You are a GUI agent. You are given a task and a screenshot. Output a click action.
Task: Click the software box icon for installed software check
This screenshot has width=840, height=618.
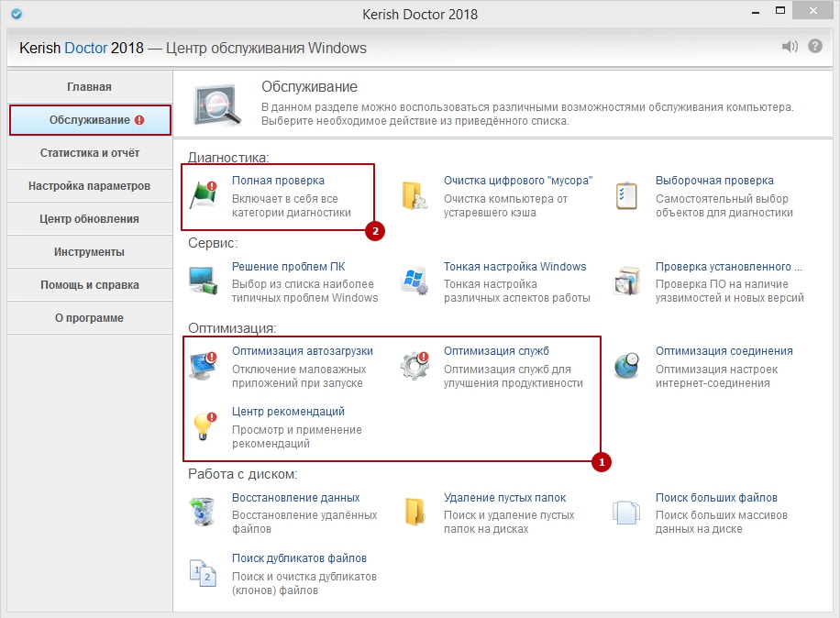[626, 281]
